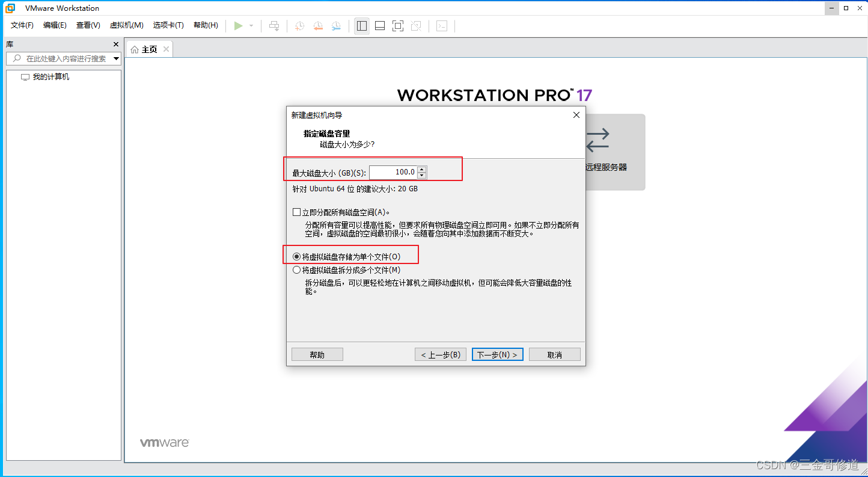Switch to the 主页 tab
The image size is (868, 477).
tap(149, 49)
